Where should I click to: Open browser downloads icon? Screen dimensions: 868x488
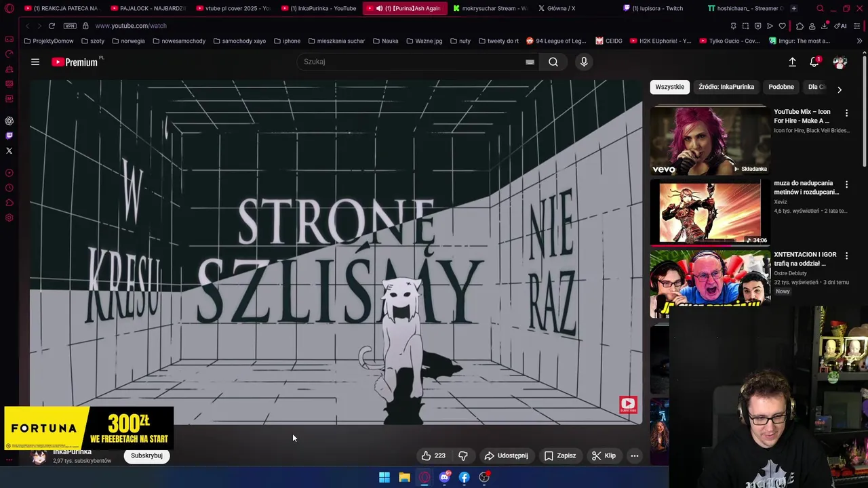tap(825, 26)
